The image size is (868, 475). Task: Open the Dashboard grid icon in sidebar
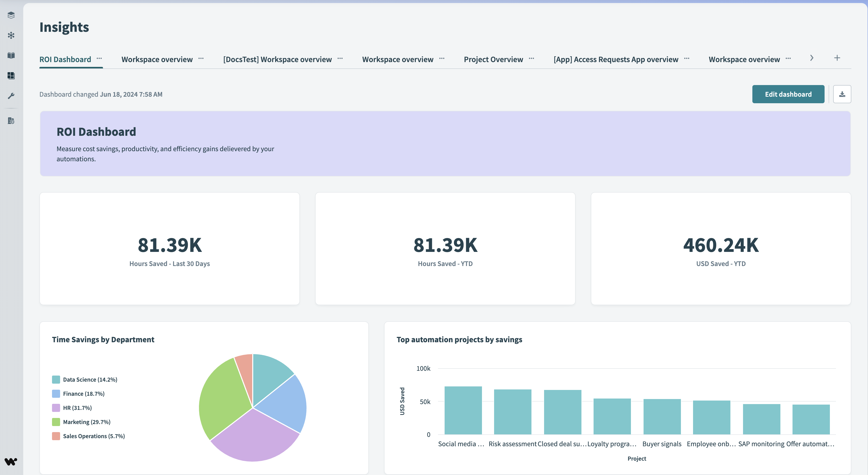click(x=11, y=76)
